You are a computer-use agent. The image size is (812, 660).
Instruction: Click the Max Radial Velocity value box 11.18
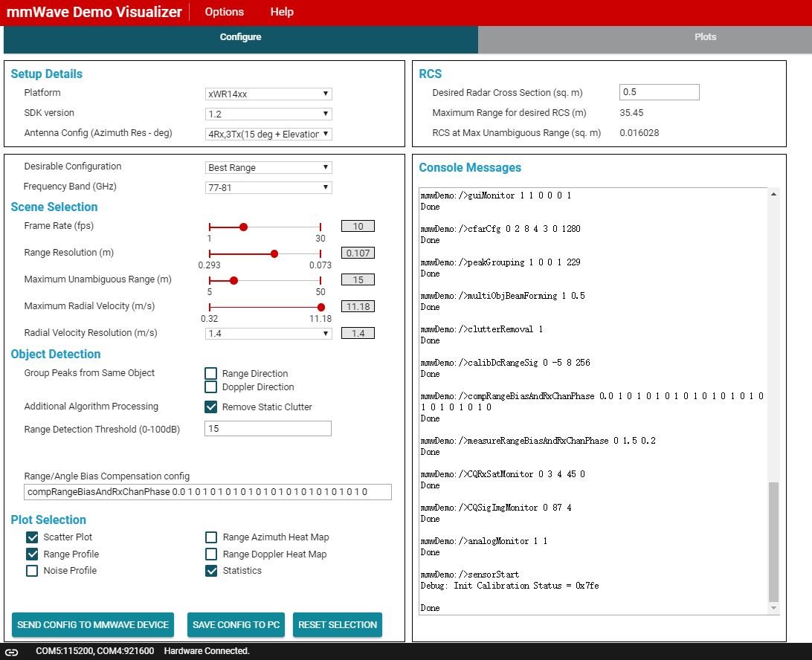(x=358, y=306)
